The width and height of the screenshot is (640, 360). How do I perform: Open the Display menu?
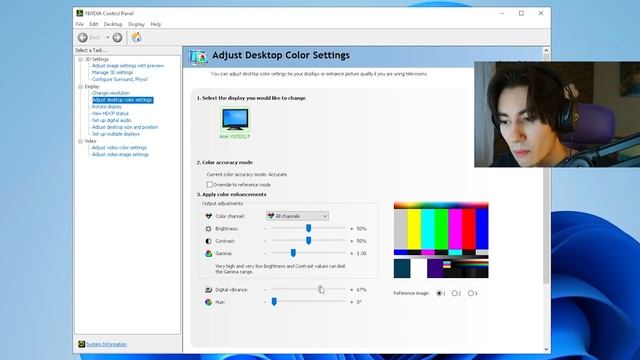pos(136,24)
